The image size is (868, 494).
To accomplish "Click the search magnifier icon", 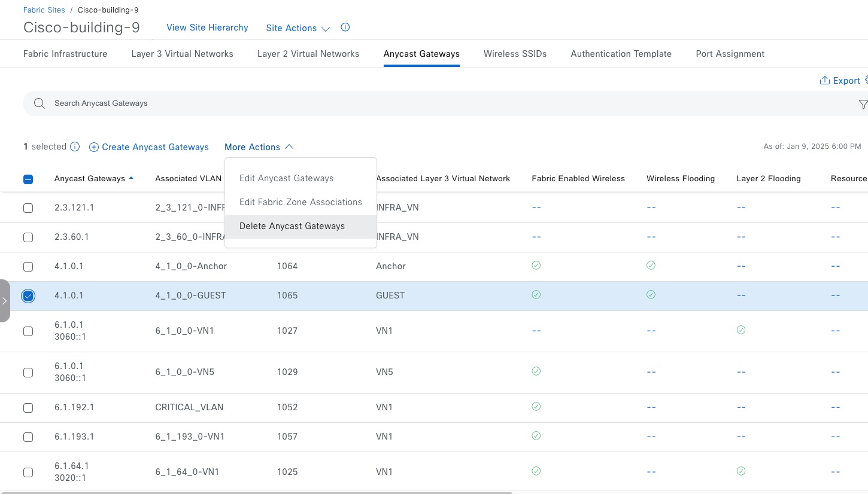I will tap(40, 103).
